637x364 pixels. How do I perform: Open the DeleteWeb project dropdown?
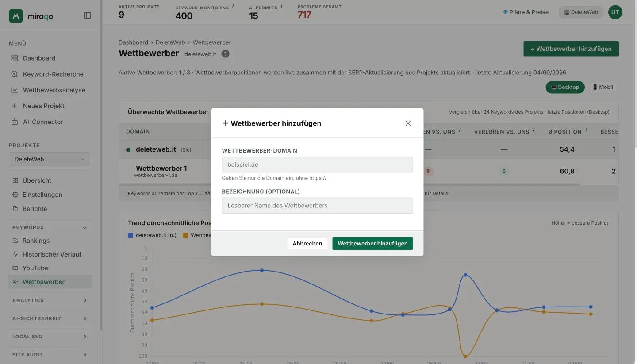[50, 159]
